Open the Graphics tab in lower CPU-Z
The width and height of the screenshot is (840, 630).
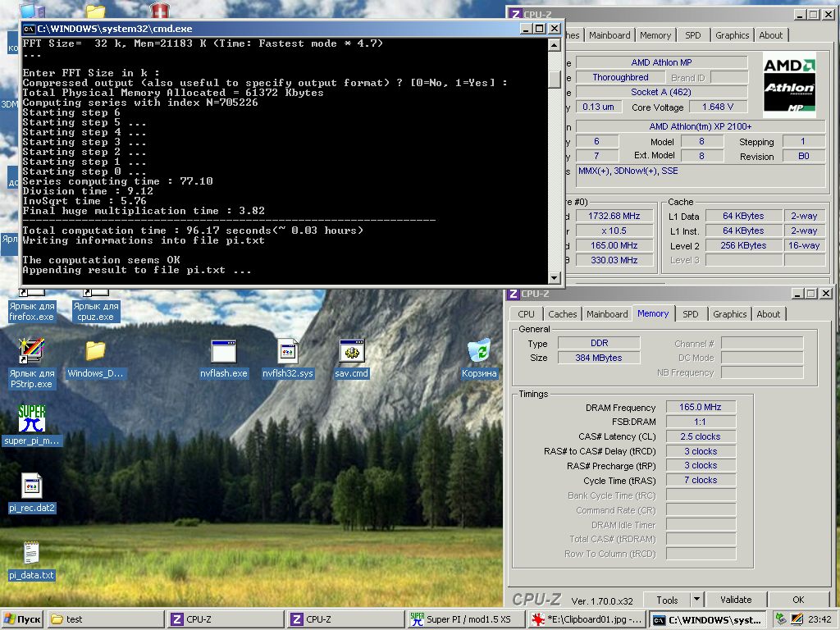point(729,314)
